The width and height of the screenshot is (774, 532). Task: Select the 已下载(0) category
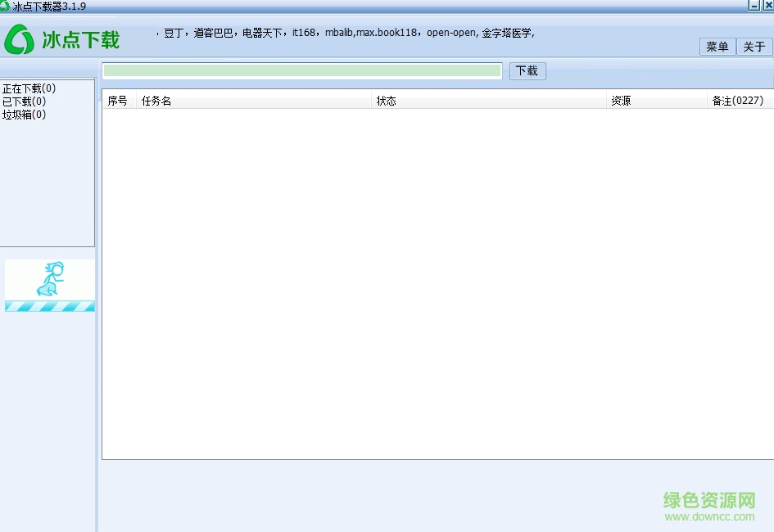pos(23,101)
